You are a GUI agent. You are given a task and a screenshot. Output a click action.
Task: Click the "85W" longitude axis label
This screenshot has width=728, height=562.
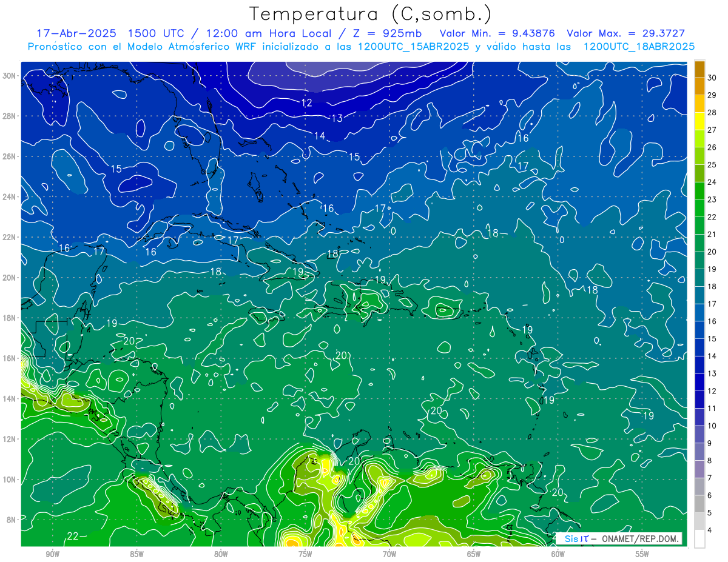[x=136, y=554]
